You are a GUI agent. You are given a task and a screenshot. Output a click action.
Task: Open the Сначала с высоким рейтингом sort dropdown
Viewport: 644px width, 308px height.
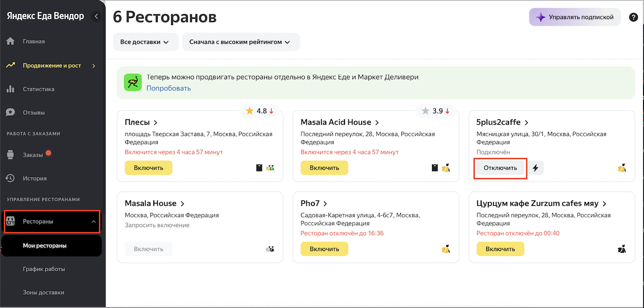click(241, 42)
